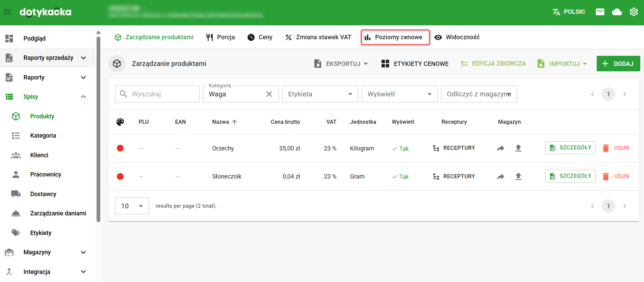Screen dimensions: 644x282
Task: Switch to Porcja tab
Action: tap(221, 37)
